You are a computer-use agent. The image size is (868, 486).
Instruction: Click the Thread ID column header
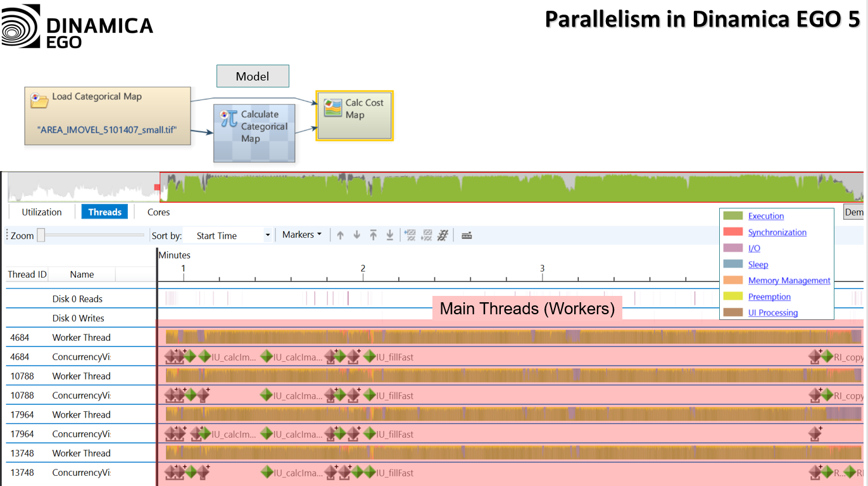tap(27, 274)
